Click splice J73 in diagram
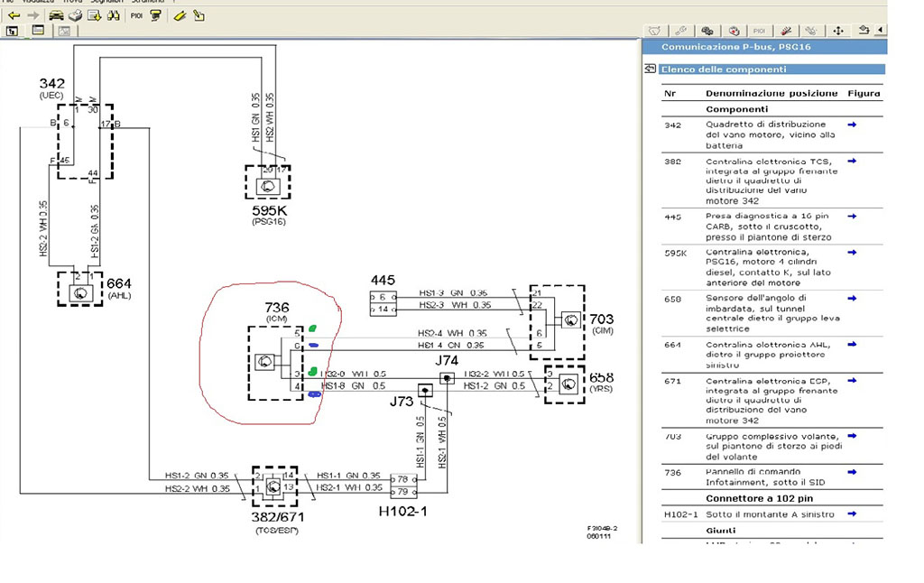924x583 pixels. 425,390
